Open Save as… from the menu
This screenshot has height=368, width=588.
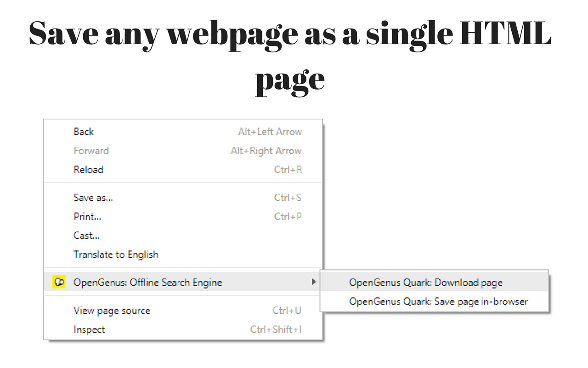click(x=183, y=198)
